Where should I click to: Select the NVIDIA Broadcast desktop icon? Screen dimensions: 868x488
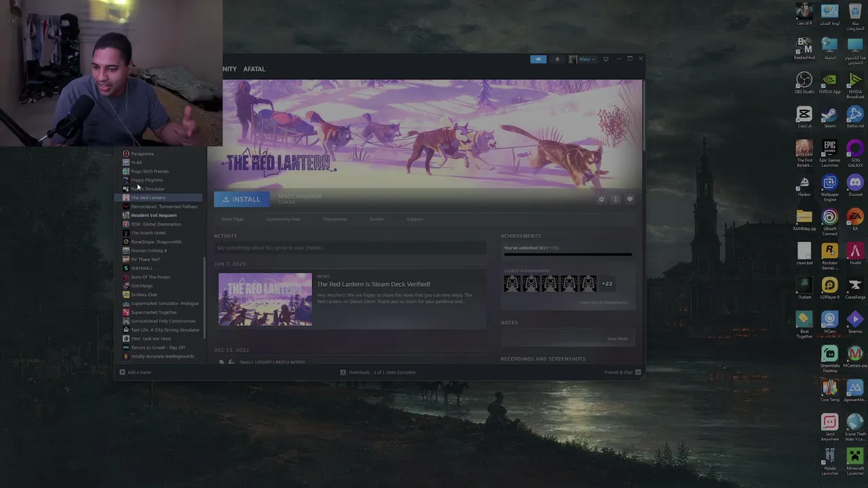(x=855, y=85)
